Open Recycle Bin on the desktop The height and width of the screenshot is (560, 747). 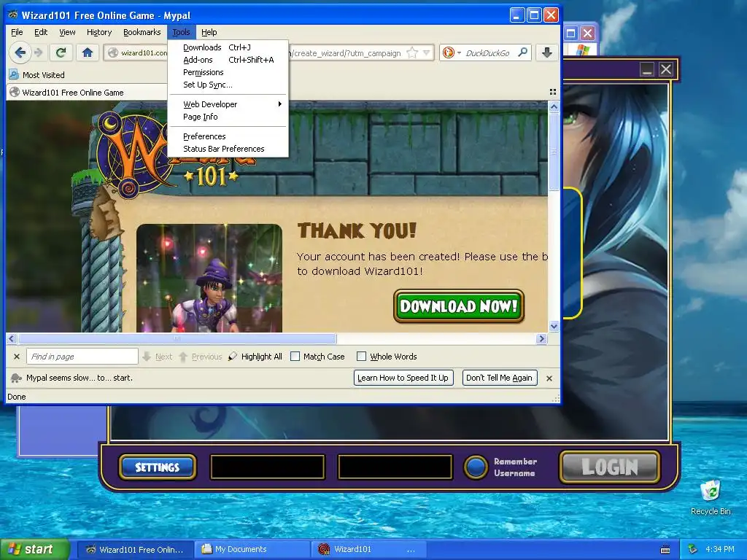(711, 497)
